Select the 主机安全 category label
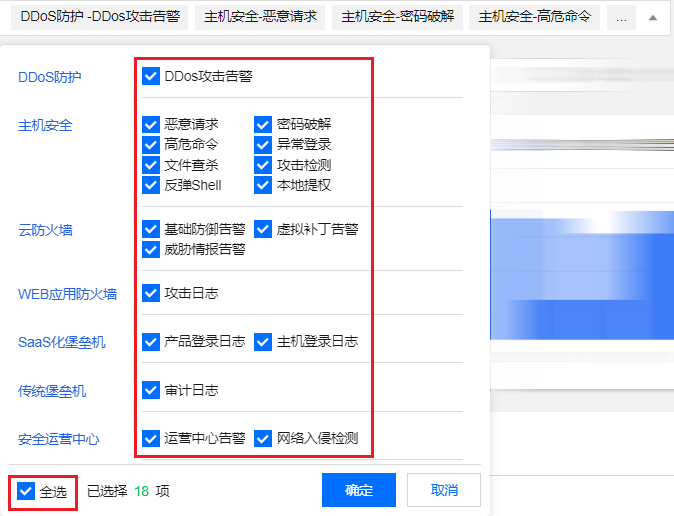Screen dimensions: 674x516 [x=45, y=126]
